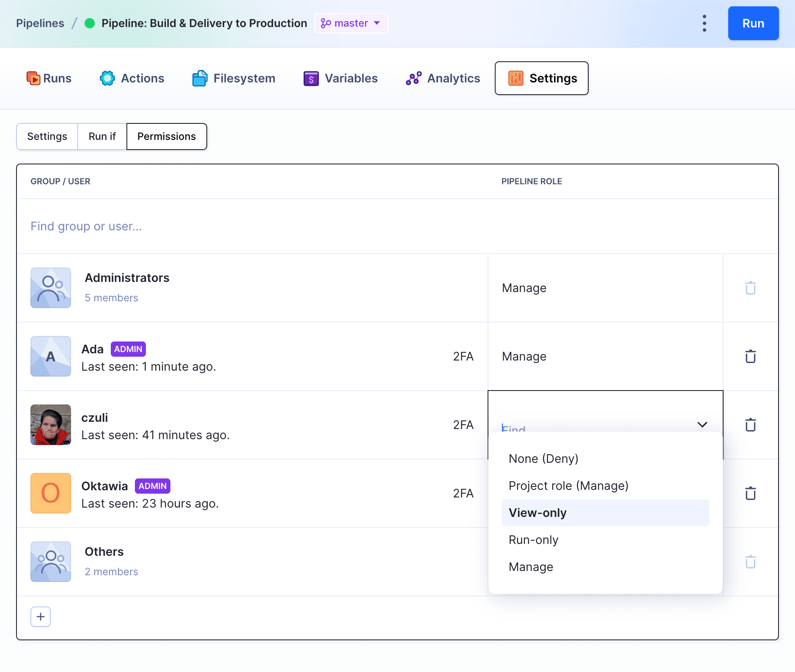795x672 pixels.
Task: Click the three-dot more options icon
Action: (x=704, y=23)
